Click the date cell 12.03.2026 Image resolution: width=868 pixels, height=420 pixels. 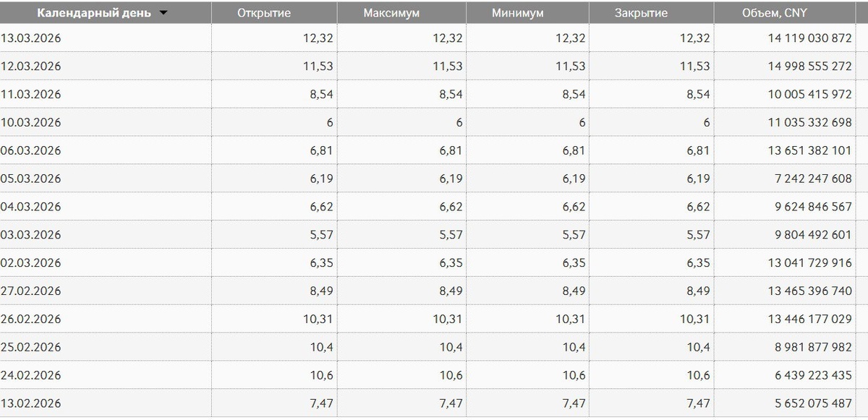30,67
